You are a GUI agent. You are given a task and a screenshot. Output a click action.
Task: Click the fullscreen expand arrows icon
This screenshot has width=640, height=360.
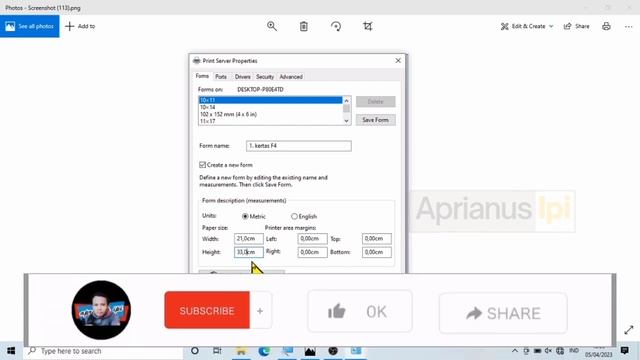(629, 330)
